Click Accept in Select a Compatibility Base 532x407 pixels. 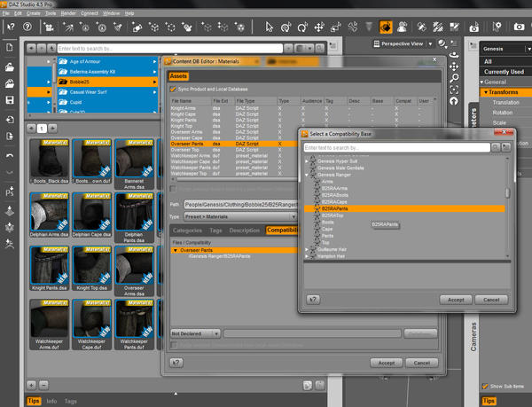[x=456, y=300]
